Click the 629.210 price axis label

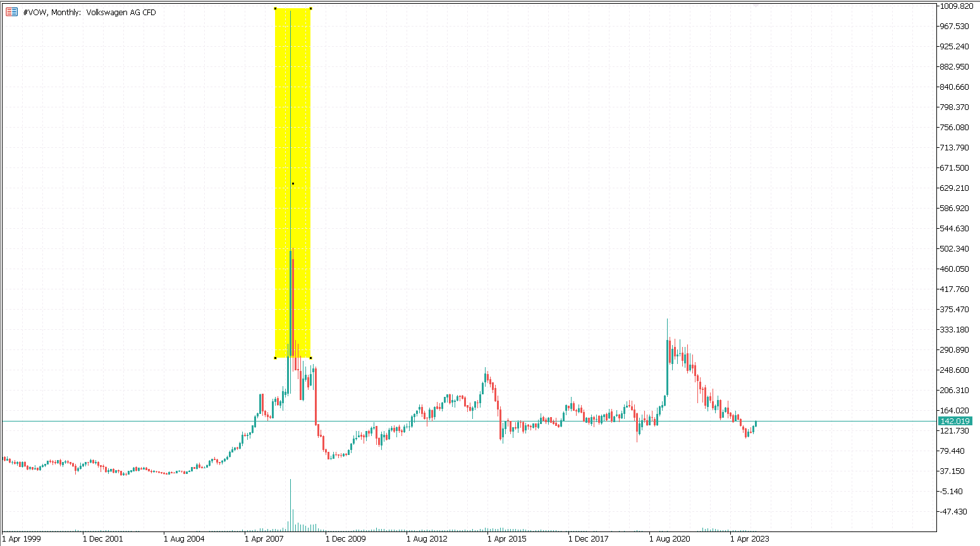click(955, 188)
